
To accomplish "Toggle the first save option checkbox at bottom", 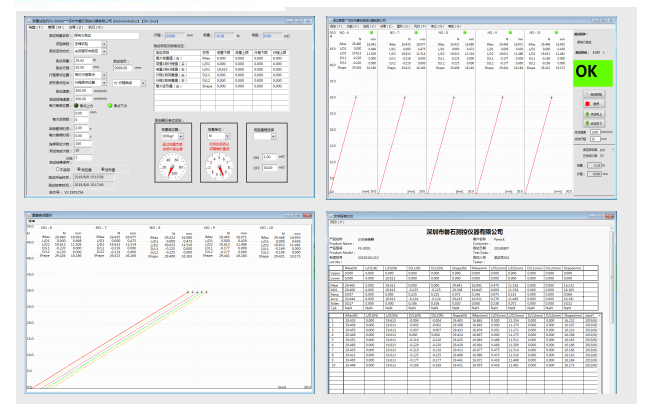I will [60, 170].
